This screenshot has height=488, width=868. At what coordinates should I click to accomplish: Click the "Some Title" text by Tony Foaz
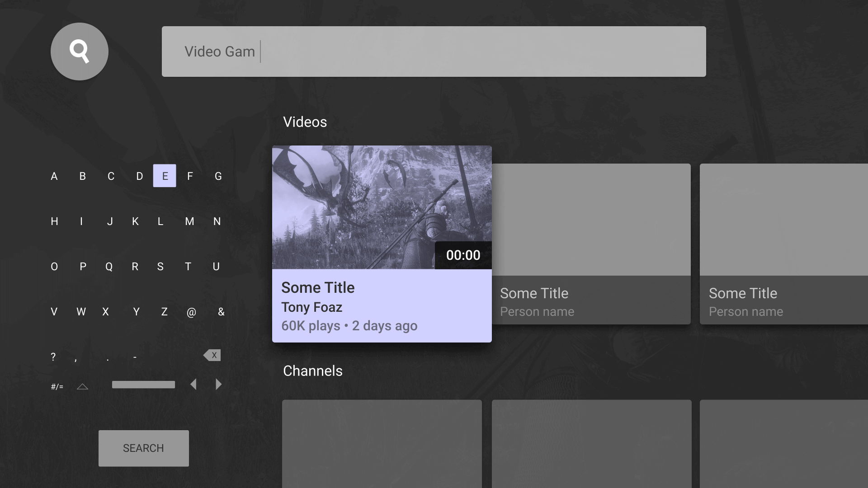tap(318, 287)
